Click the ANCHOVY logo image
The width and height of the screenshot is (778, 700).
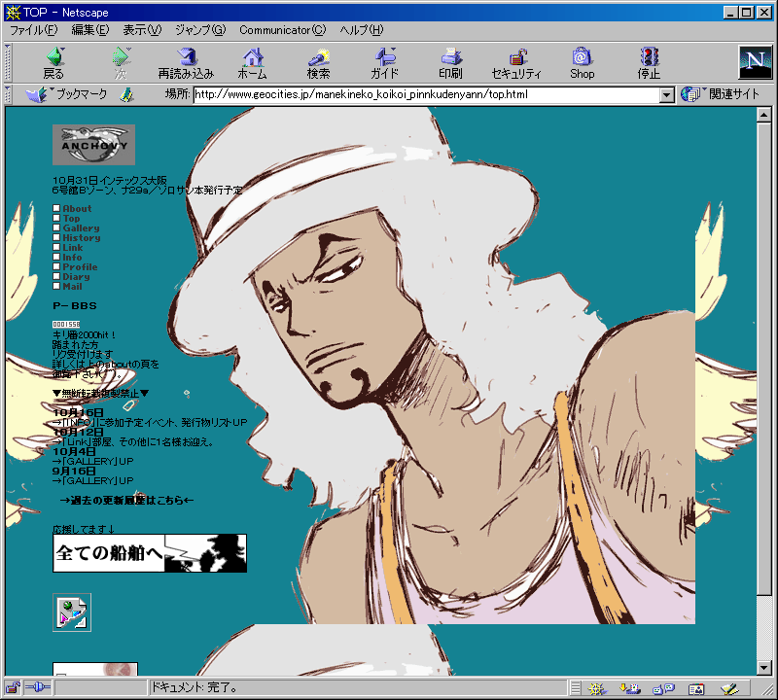[93, 145]
